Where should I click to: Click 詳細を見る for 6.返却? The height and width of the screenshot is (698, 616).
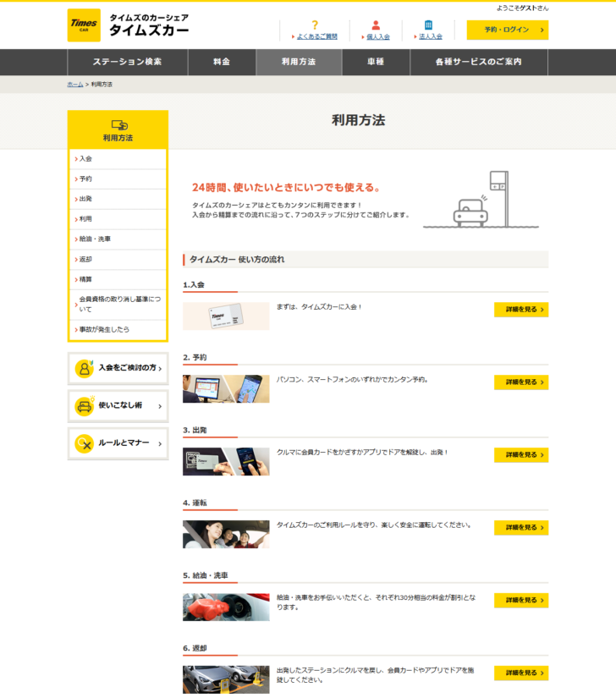click(x=521, y=673)
